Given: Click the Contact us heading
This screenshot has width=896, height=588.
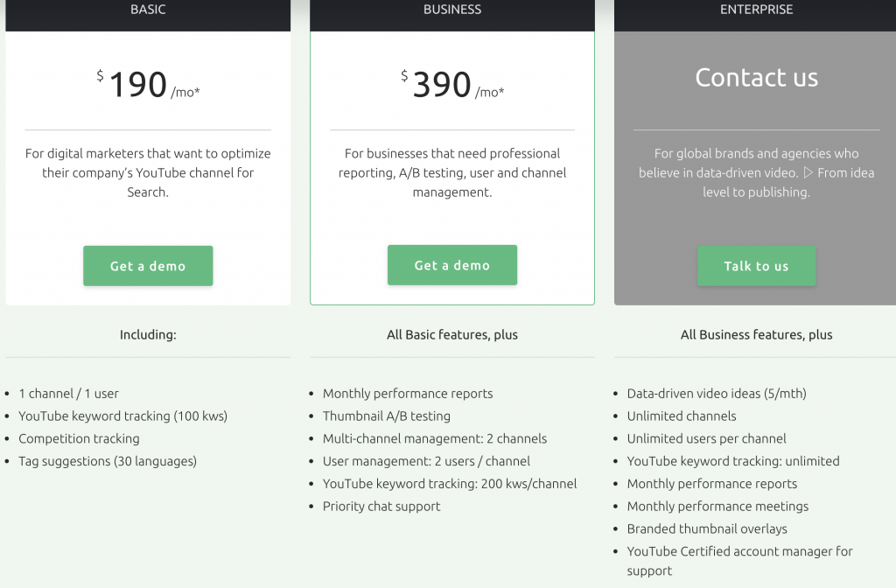Looking at the screenshot, I should coord(757,77).
